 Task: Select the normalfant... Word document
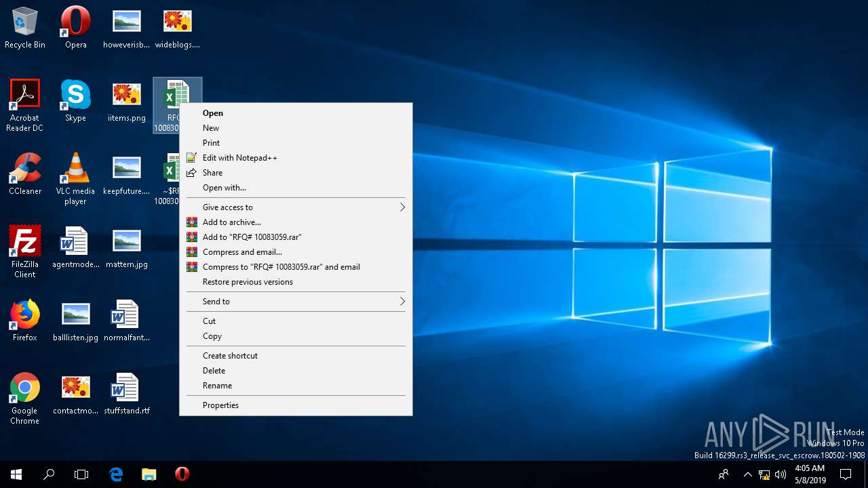click(x=126, y=321)
